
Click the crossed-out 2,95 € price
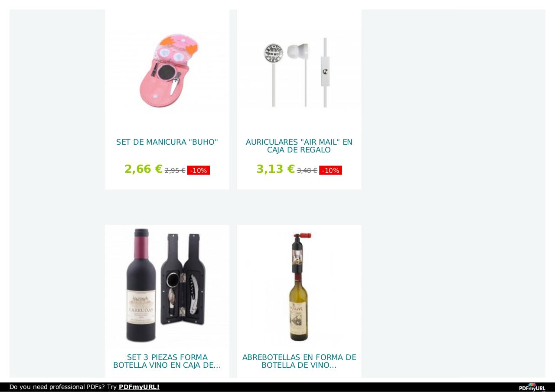175,171
